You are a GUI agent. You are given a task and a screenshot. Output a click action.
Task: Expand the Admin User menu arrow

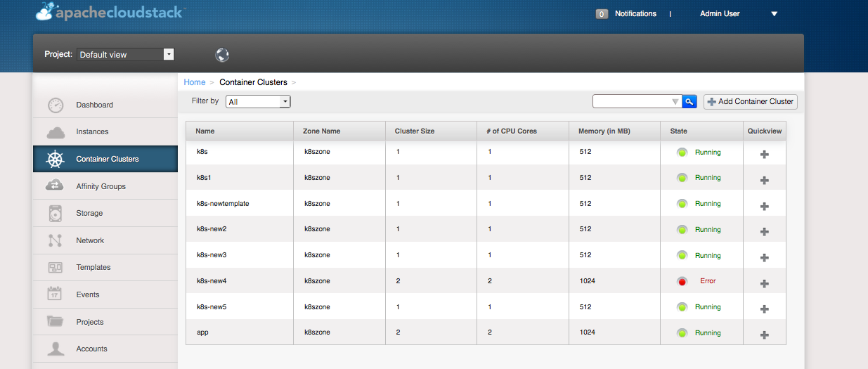774,14
